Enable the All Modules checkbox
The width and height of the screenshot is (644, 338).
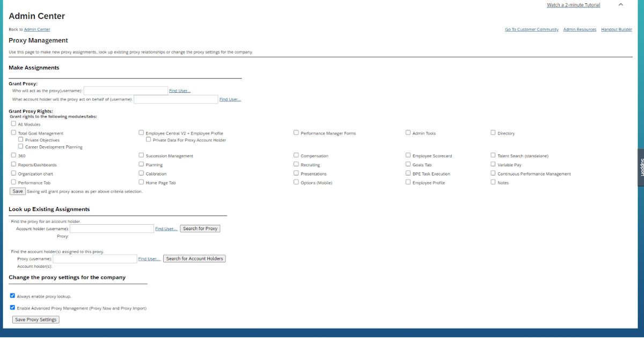(13, 123)
